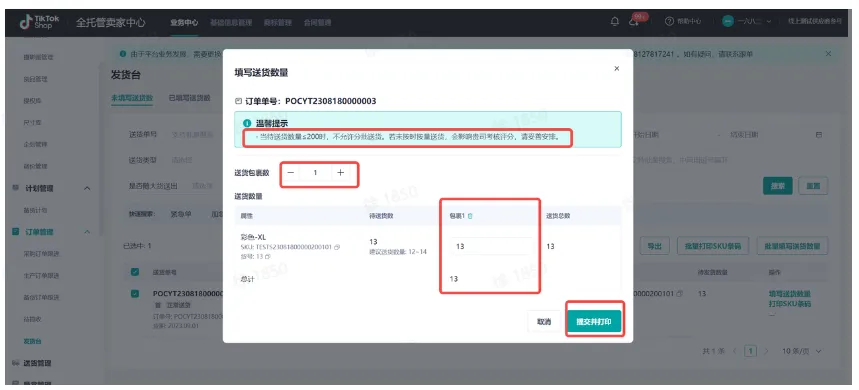The image size is (859, 390).
Task: Open 生产订单跟进 in sidebar
Action: (x=41, y=276)
